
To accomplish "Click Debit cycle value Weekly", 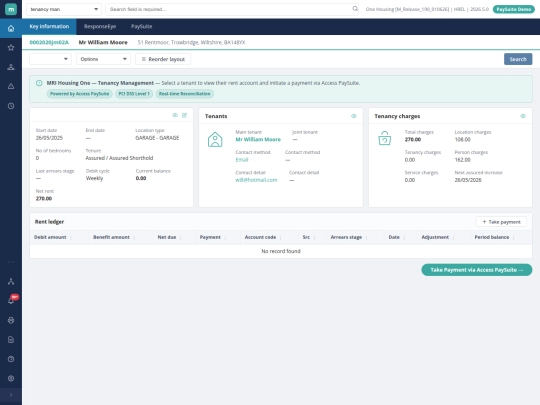I will pyautogui.click(x=94, y=178).
